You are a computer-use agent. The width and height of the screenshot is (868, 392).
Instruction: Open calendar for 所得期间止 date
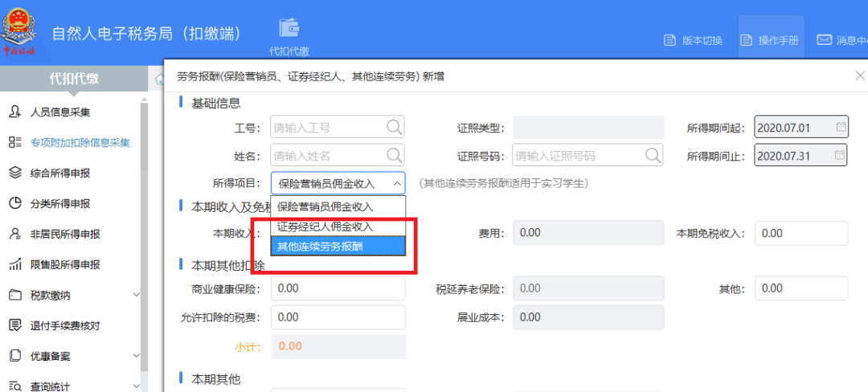click(841, 154)
